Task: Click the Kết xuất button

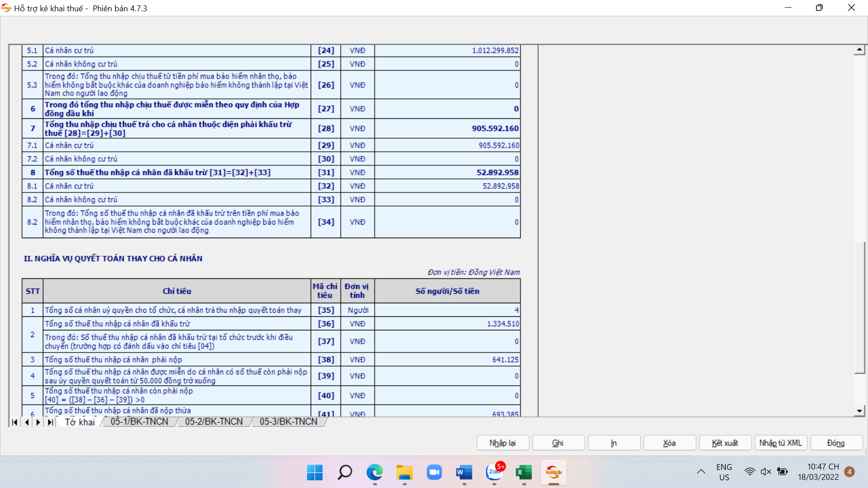Action: (x=725, y=443)
